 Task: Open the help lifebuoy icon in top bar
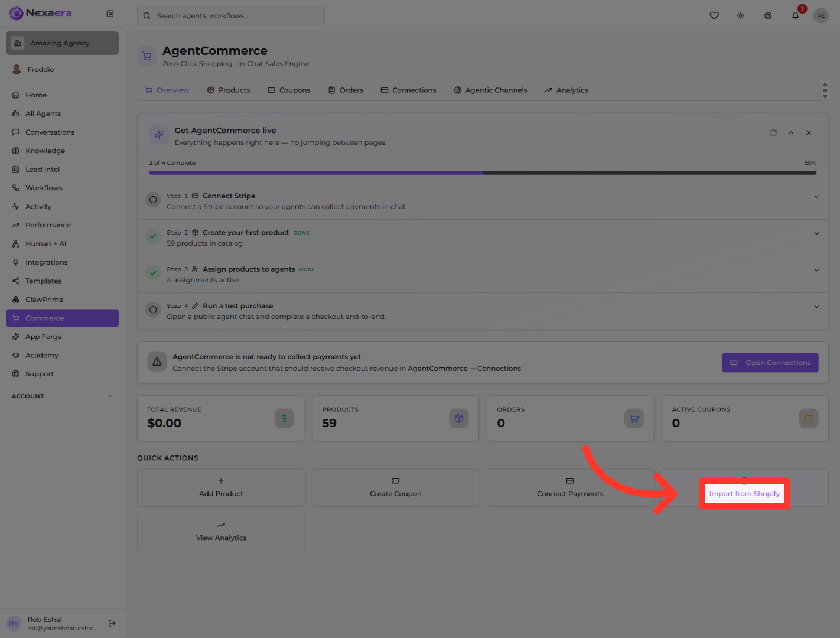768,16
